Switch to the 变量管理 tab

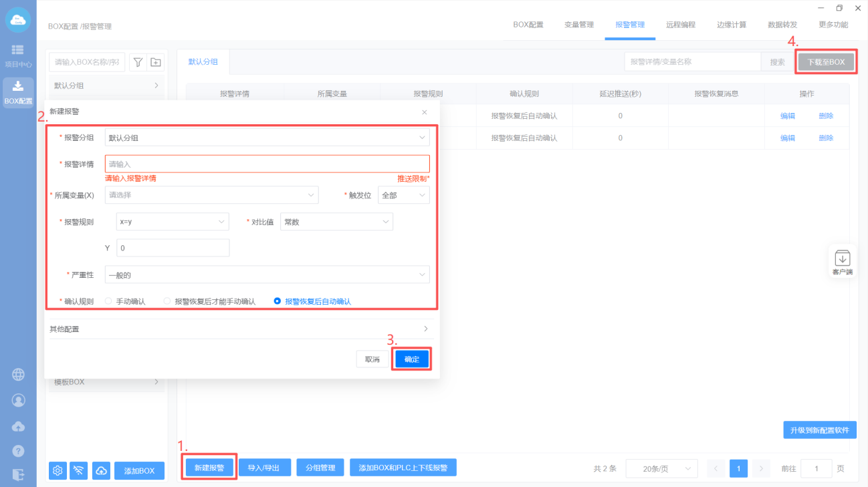[x=578, y=25]
